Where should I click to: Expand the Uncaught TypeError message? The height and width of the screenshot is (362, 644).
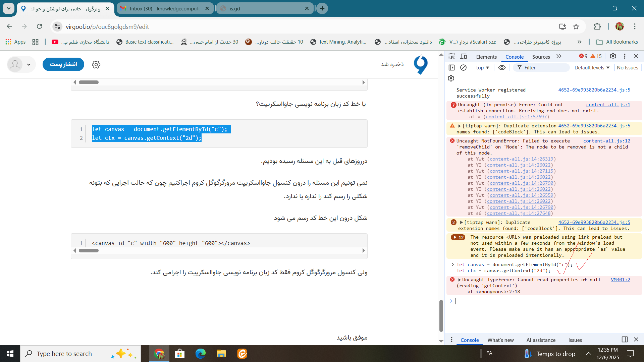pyautogui.click(x=460, y=280)
